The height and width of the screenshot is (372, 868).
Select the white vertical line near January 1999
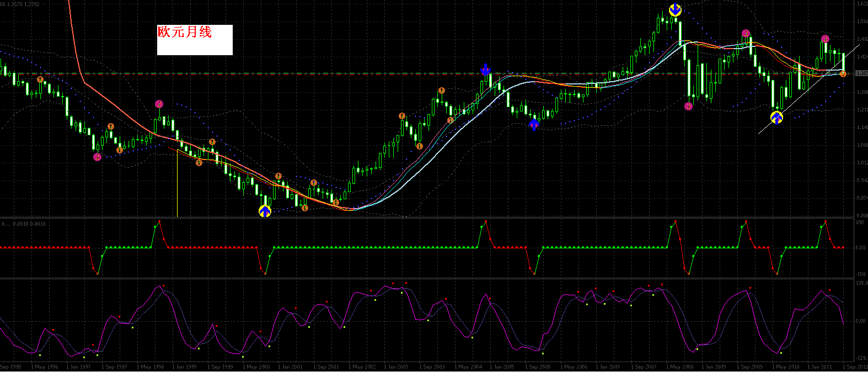point(177,184)
